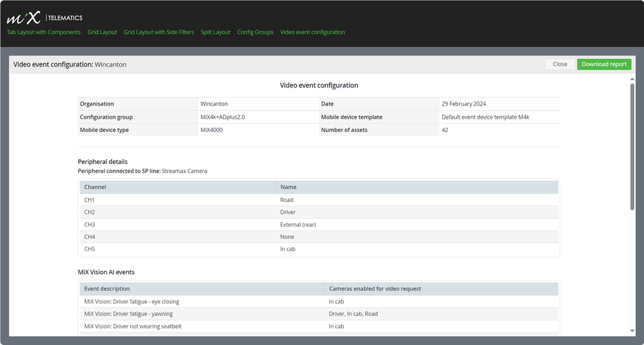The image size is (644, 345).
Task: Open Grid Layout with Side Filters
Action: pos(159,32)
